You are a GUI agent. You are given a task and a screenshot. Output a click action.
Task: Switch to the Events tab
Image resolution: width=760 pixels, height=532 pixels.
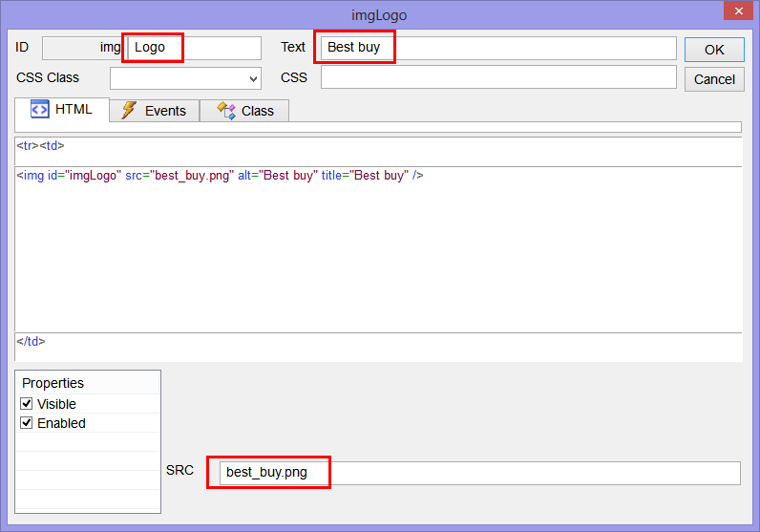tap(155, 111)
